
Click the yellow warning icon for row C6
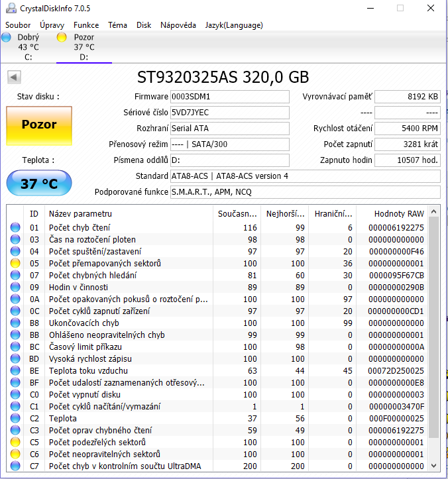tap(15, 454)
